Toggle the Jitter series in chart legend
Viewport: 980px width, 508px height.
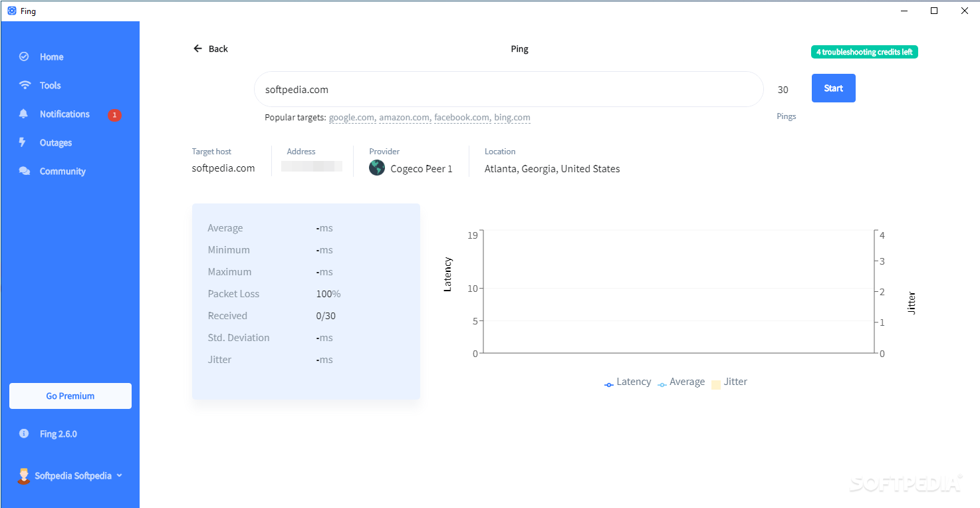(729, 382)
